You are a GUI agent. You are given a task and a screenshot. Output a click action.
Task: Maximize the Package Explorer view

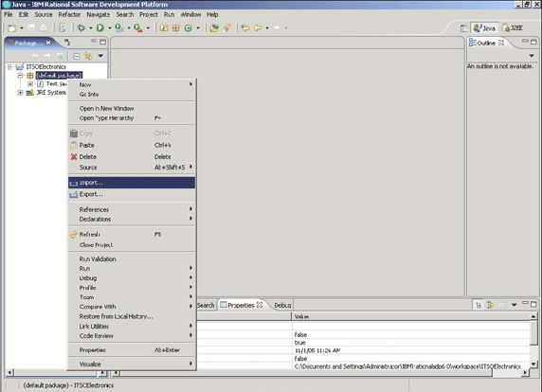pos(102,42)
